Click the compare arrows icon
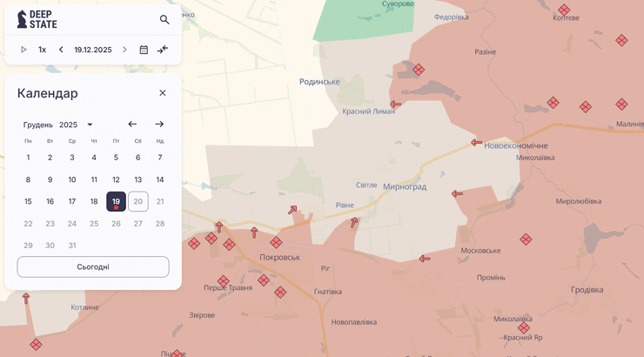644x357 pixels. click(163, 50)
